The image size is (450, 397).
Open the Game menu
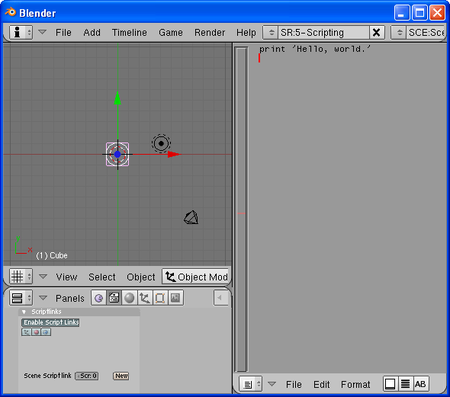pos(170,32)
